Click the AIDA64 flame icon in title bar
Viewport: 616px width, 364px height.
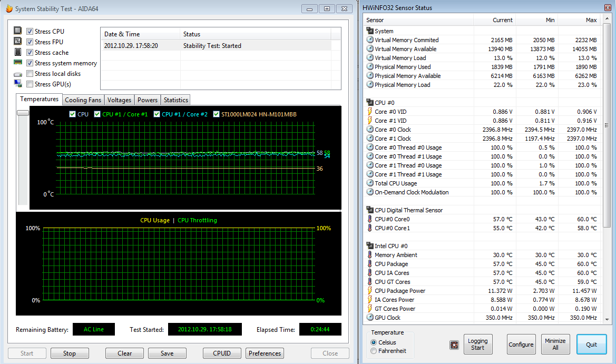tap(9, 9)
